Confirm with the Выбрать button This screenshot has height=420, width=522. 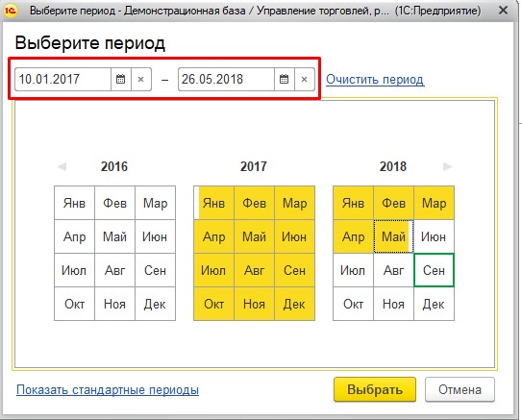click(375, 389)
